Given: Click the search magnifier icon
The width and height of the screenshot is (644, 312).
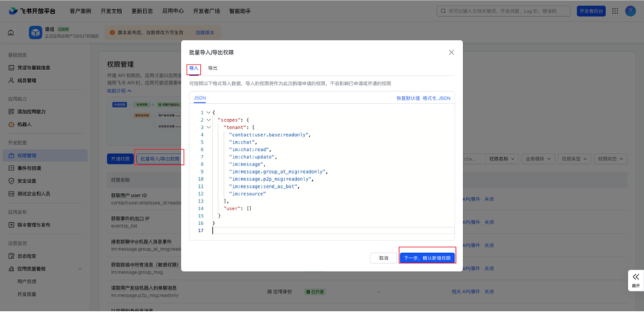Looking at the screenshot, I should tap(443, 11).
